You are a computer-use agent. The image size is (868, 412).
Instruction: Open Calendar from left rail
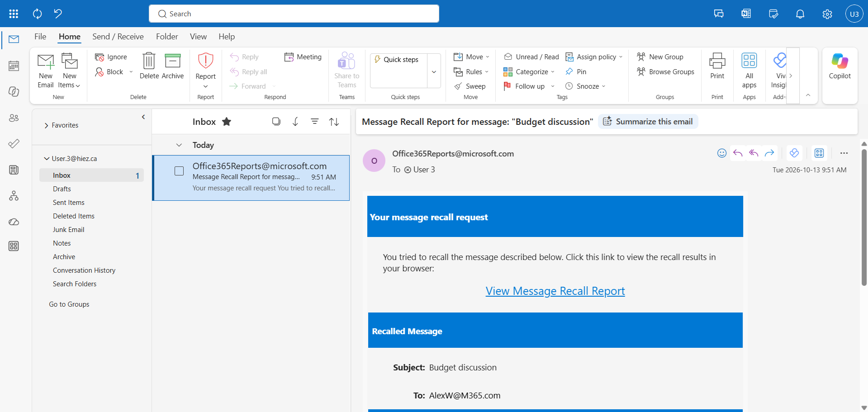point(14,66)
